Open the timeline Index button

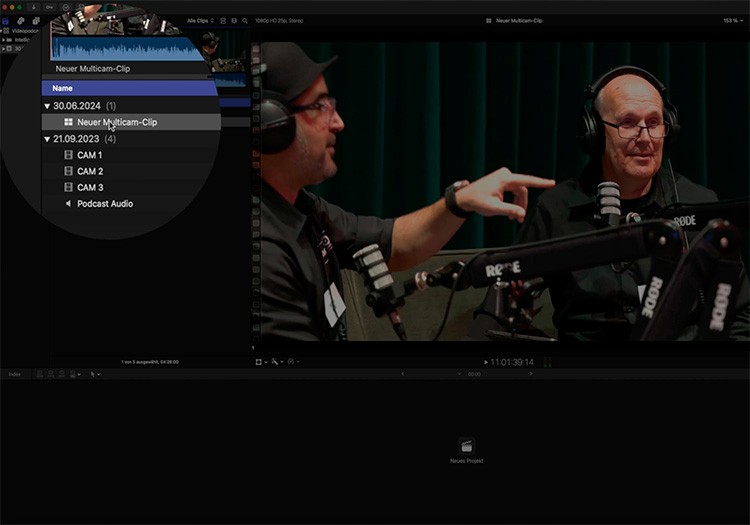click(x=15, y=374)
